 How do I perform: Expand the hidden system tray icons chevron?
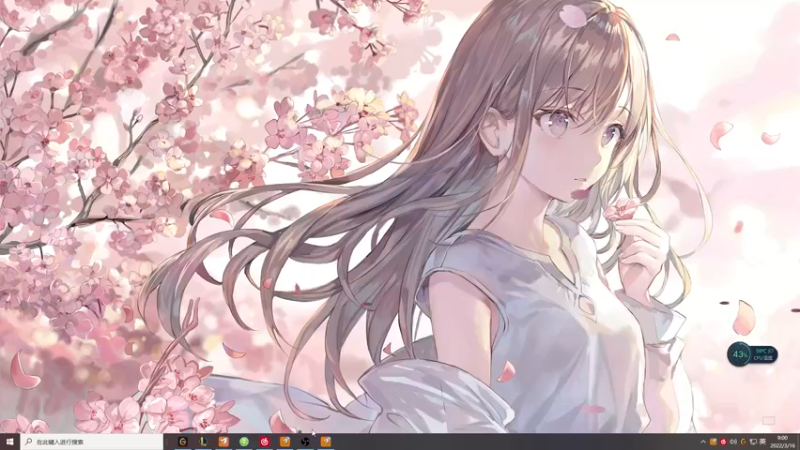tap(703, 442)
